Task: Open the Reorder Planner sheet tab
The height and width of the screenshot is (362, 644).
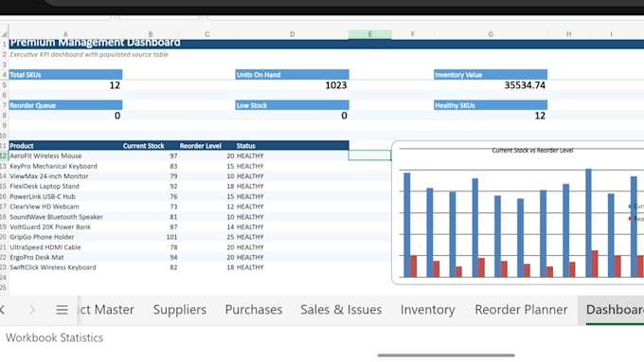Action: pyautogui.click(x=521, y=309)
